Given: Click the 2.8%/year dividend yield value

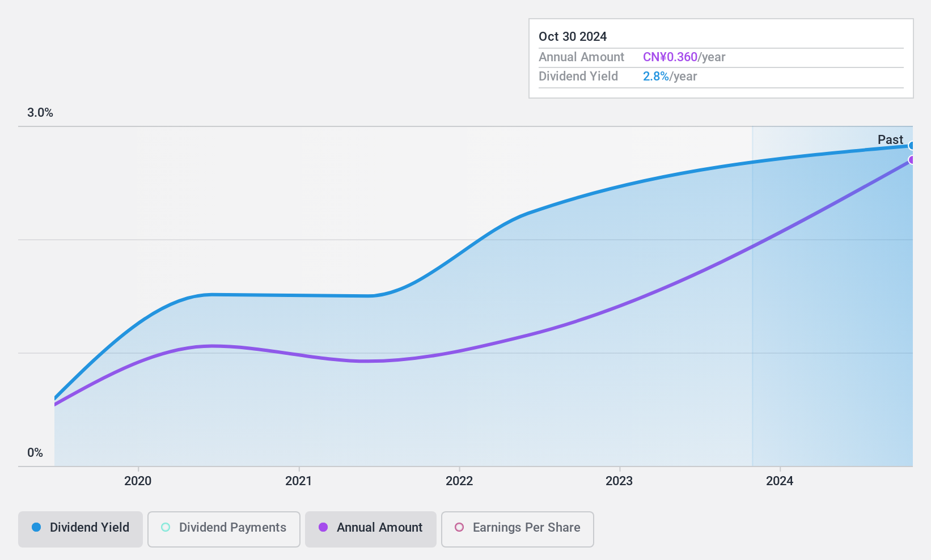Looking at the screenshot, I should (670, 77).
